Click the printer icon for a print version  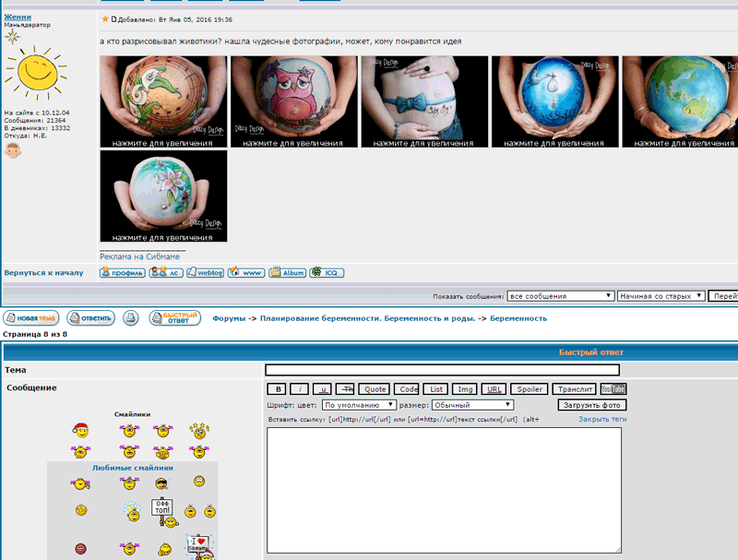tap(131, 318)
